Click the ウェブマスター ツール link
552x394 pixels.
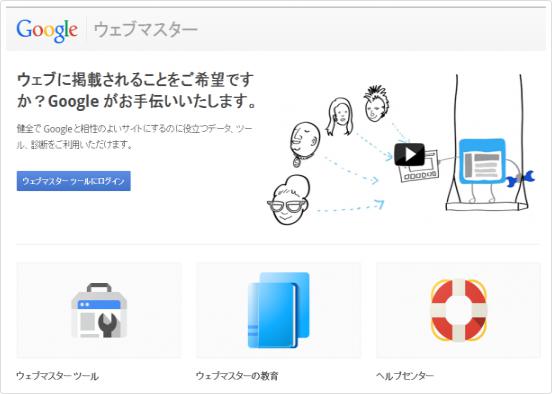tap(57, 376)
